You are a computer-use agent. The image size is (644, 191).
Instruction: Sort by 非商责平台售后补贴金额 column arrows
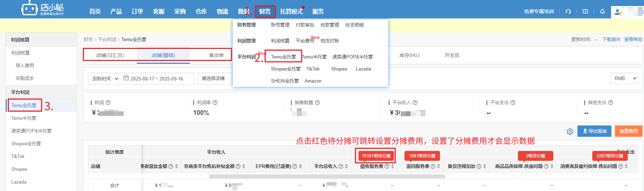pyautogui.click(x=244, y=166)
